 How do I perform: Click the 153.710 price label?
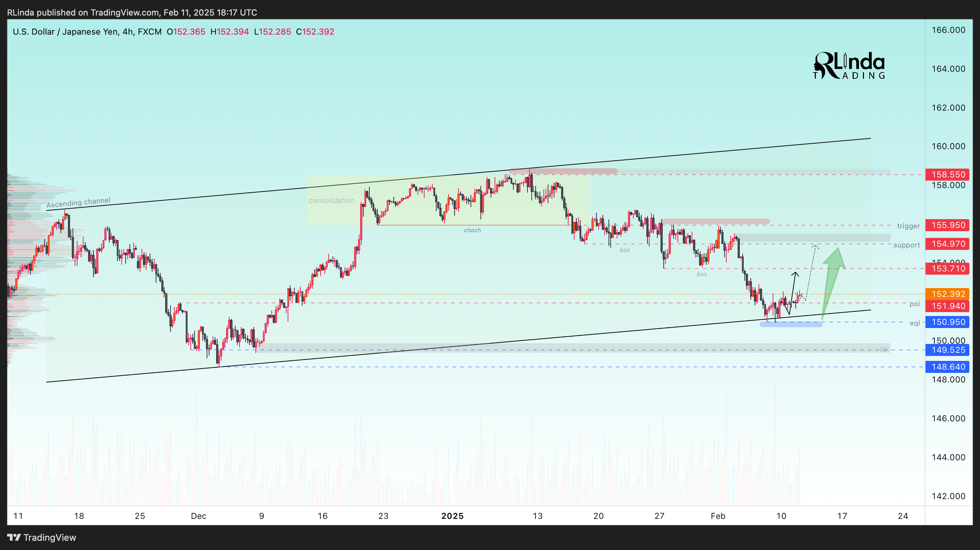947,269
